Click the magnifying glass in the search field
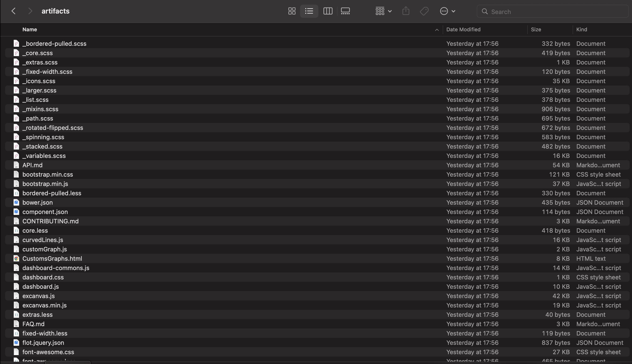The image size is (632, 364). [x=485, y=11]
